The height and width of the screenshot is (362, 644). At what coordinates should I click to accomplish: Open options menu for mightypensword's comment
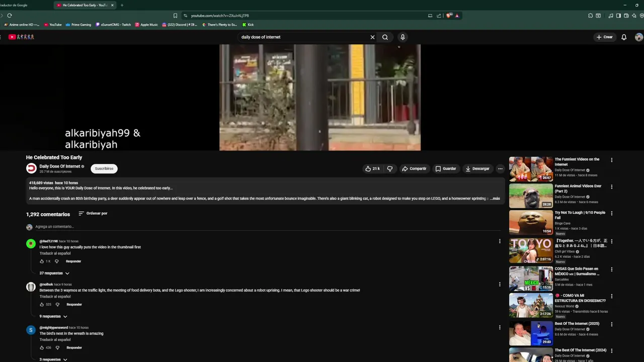click(500, 328)
